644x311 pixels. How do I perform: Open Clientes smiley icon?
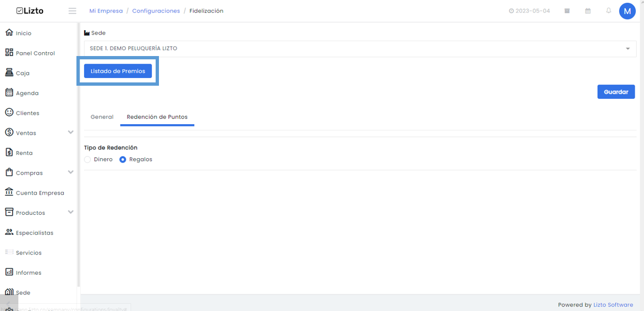tap(9, 113)
